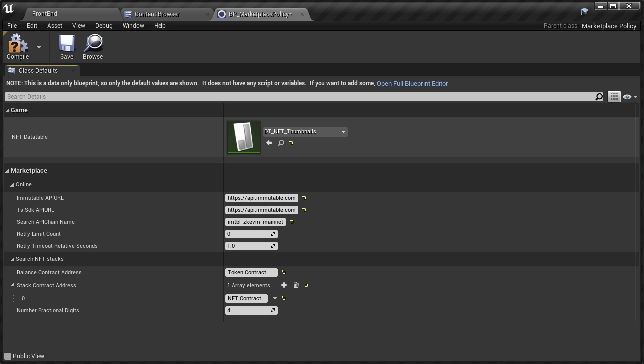Switch to the Content Browser tab

point(157,14)
